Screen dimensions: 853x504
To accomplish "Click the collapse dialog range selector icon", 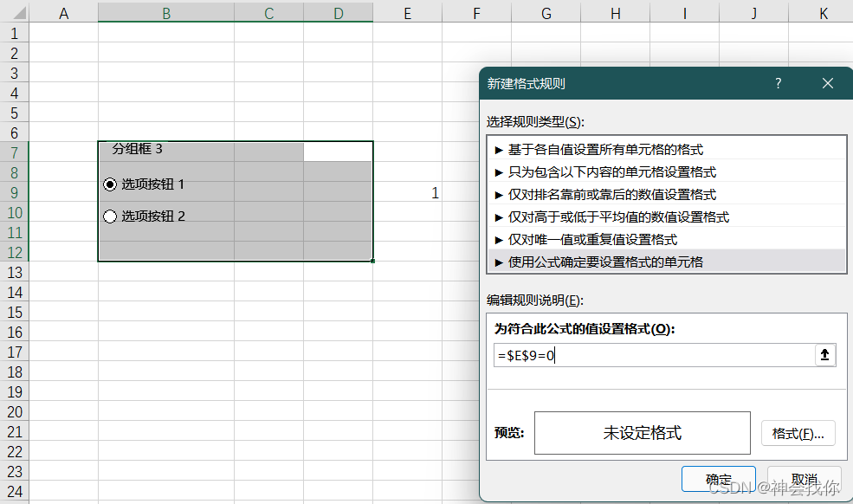I will tap(824, 355).
